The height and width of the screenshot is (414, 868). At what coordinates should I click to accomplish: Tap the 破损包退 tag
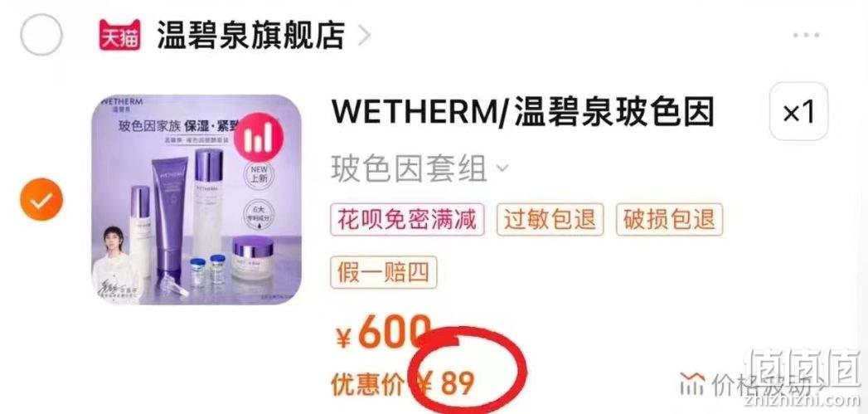(x=669, y=220)
